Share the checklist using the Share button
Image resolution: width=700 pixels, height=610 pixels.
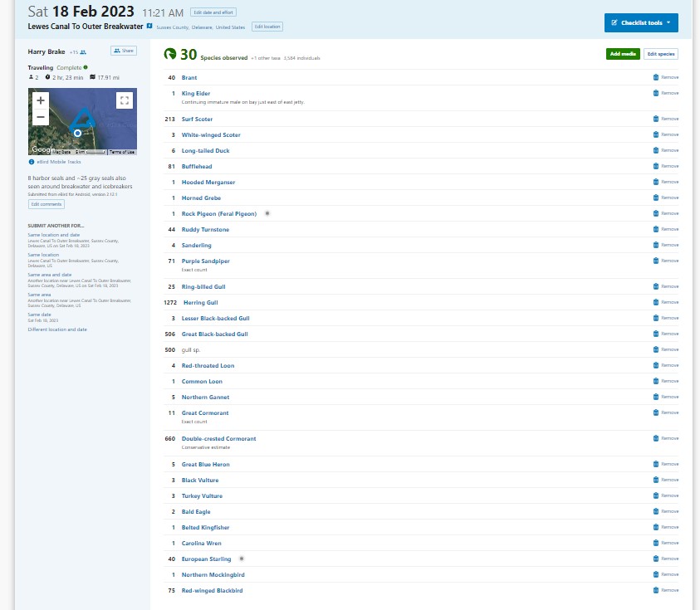[124, 51]
